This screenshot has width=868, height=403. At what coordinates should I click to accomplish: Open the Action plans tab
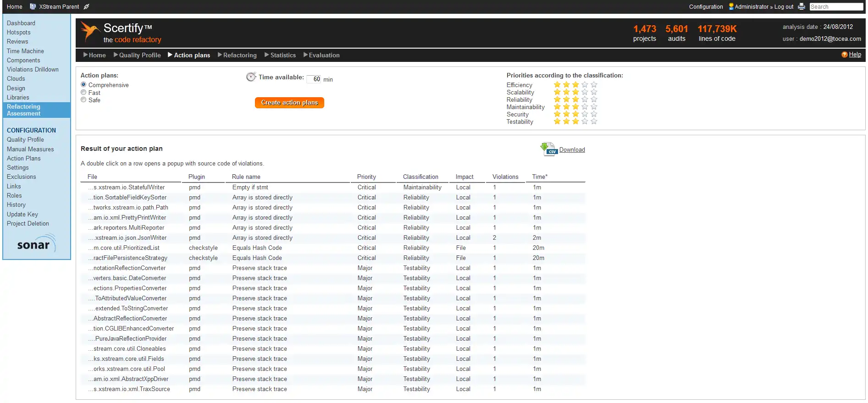point(189,55)
